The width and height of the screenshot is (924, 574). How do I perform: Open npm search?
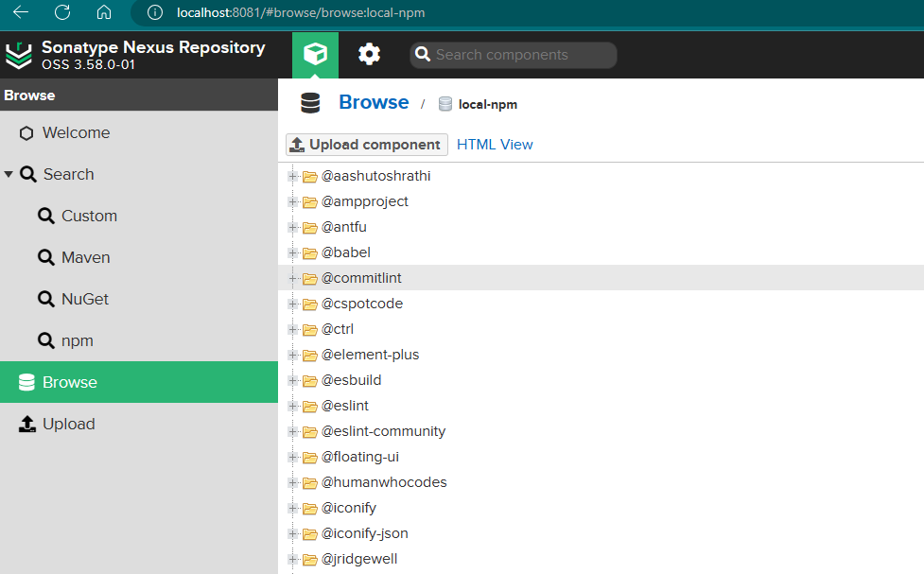(x=139, y=340)
